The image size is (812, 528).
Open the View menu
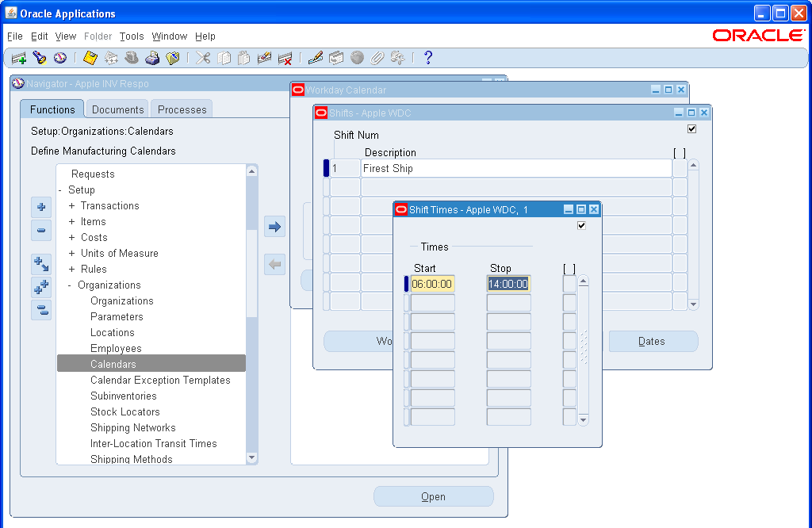tap(66, 36)
